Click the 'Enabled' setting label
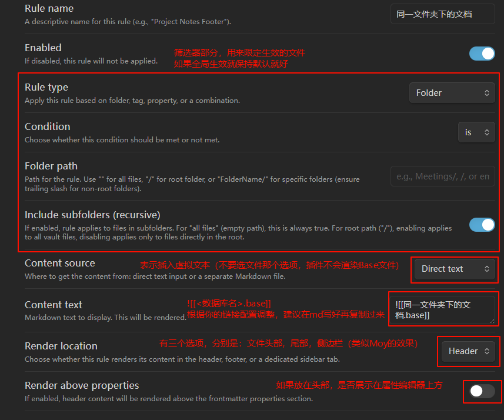This screenshot has width=504, height=420. (x=43, y=48)
